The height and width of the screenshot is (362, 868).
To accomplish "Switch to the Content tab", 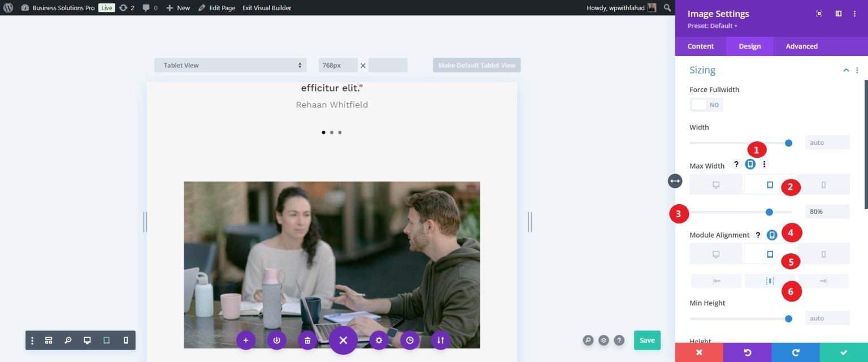I will [701, 46].
